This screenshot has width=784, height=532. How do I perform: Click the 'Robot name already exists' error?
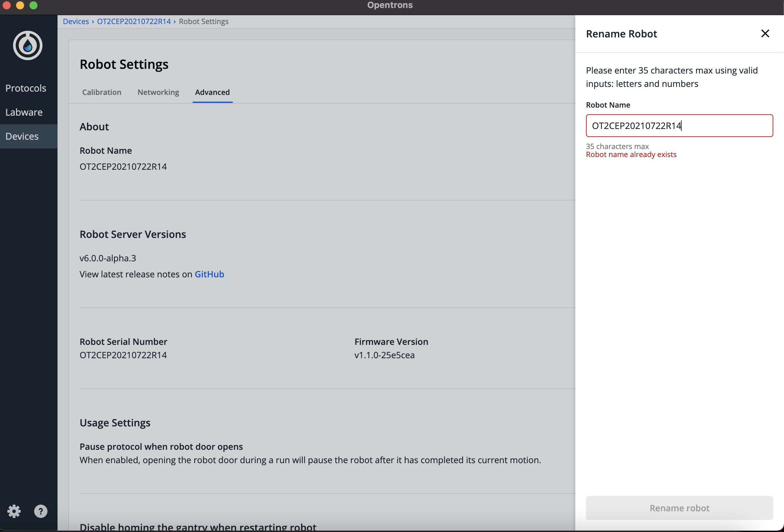click(x=631, y=154)
